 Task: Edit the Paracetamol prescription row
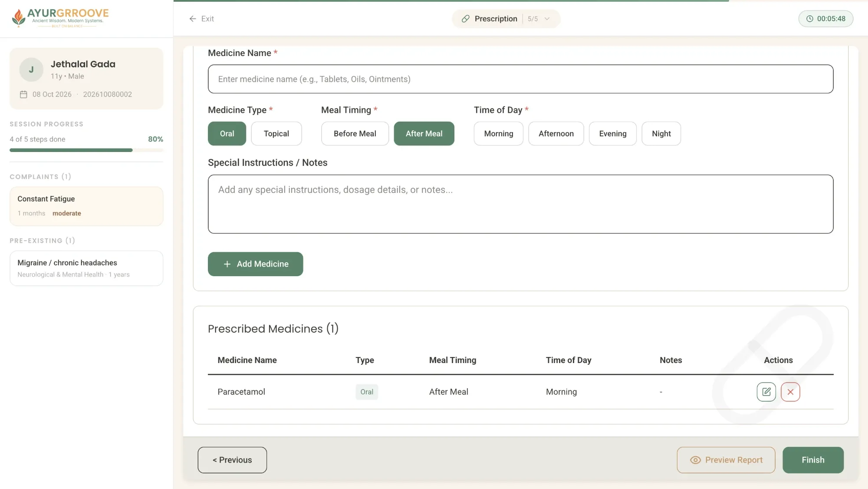(x=766, y=392)
